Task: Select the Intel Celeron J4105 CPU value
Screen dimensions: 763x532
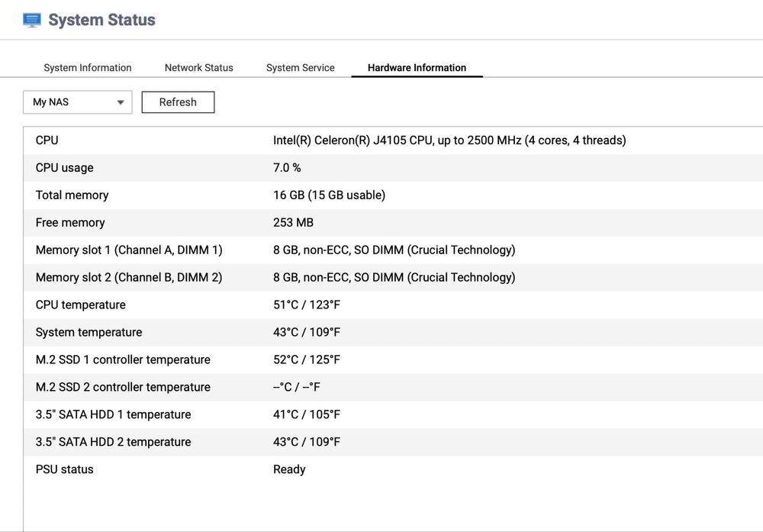Action: tap(449, 140)
